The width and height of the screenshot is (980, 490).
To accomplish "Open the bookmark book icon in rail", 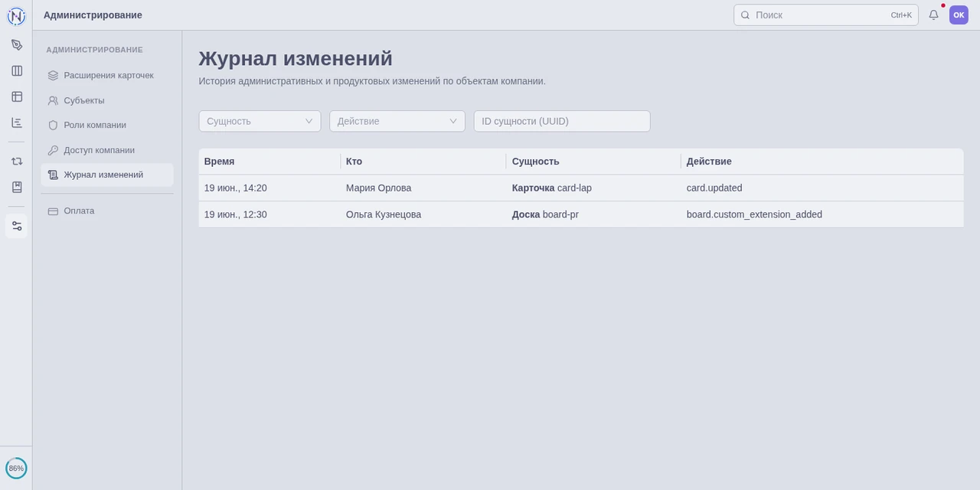I will (16, 187).
